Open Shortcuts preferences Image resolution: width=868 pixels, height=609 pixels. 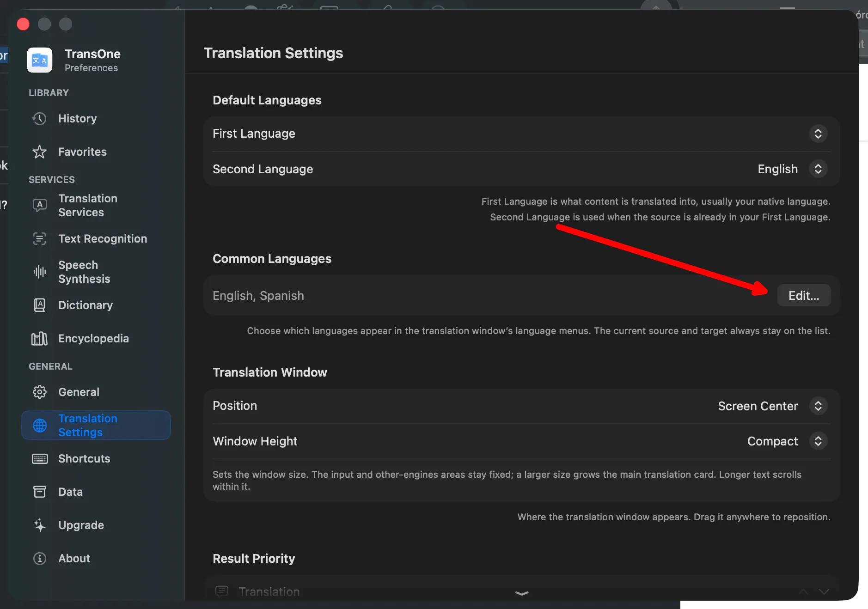[96, 459]
